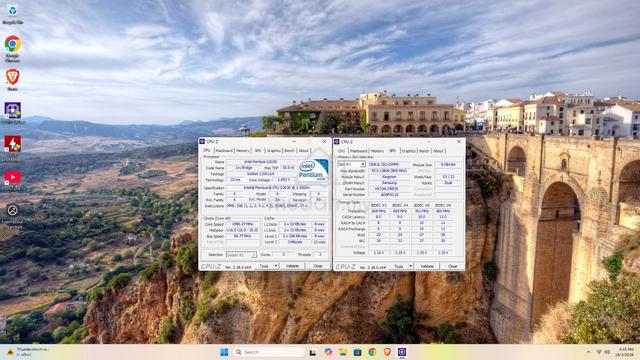Click Tools button in left CPU-Z window
The width and height of the screenshot is (640, 360).
pos(264,266)
